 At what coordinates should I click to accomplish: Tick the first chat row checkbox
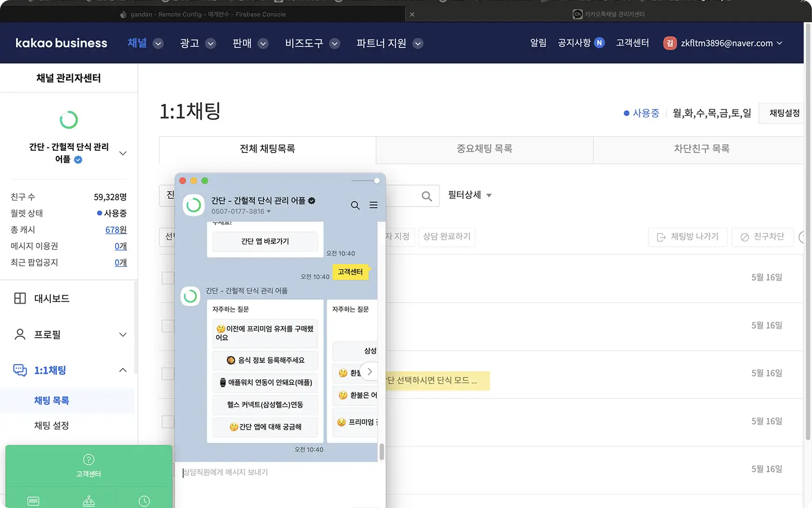point(168,278)
